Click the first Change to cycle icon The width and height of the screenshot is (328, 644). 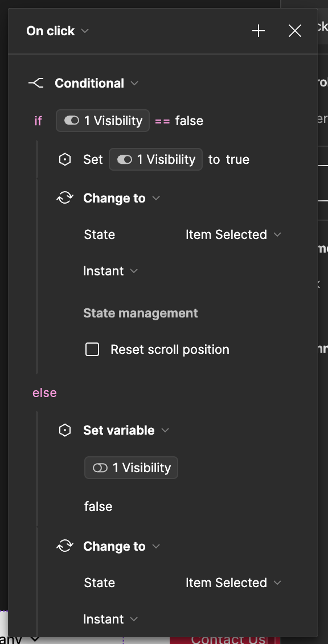[65, 198]
